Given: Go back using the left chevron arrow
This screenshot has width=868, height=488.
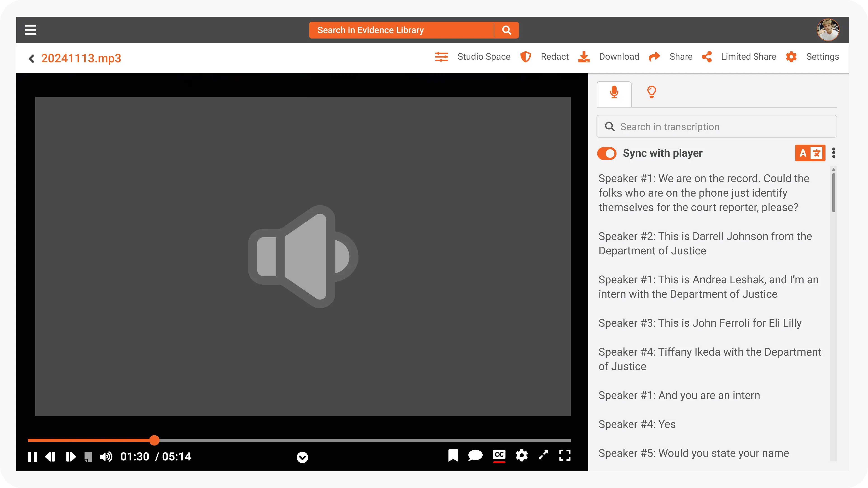Looking at the screenshot, I should click(32, 58).
